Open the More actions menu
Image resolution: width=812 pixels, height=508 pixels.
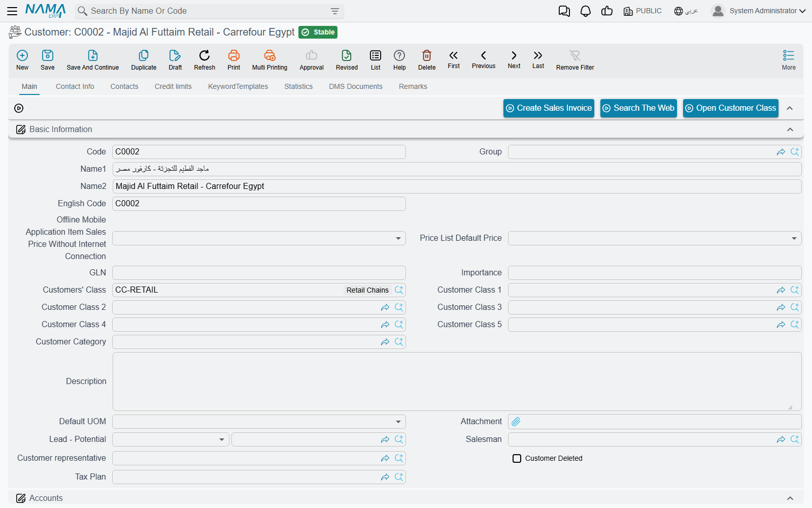[789, 60]
